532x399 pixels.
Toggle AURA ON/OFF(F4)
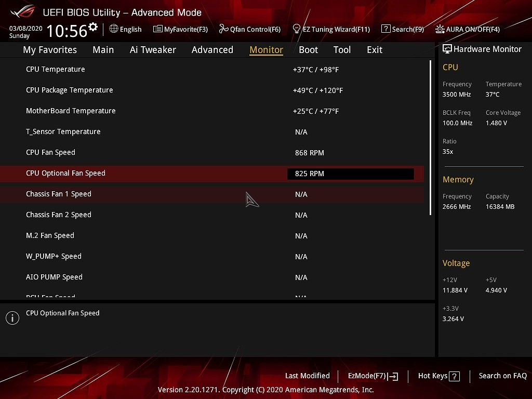(x=468, y=29)
